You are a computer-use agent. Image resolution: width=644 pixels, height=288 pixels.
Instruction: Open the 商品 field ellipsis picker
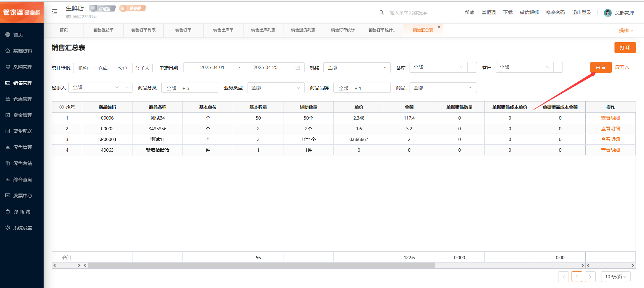[471, 88]
